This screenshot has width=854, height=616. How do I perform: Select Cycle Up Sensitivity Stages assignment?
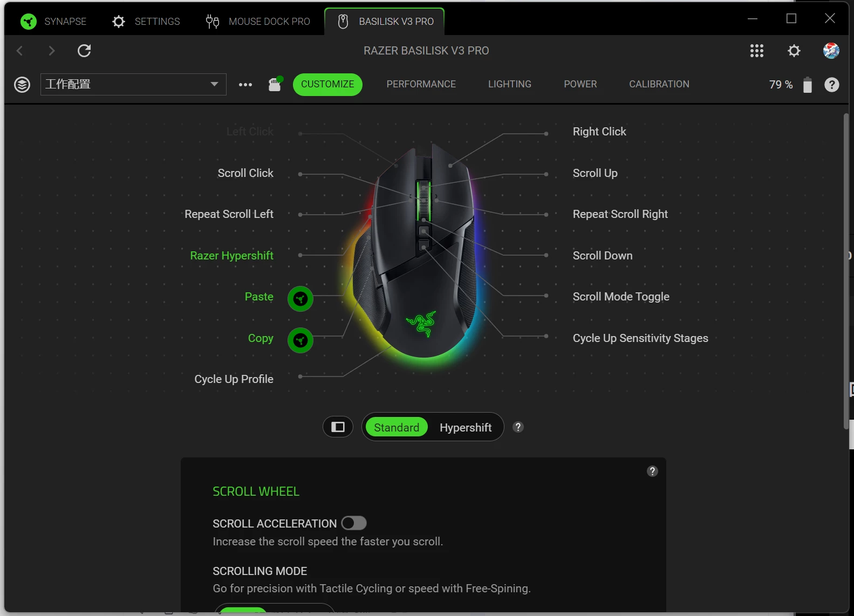pyautogui.click(x=640, y=338)
